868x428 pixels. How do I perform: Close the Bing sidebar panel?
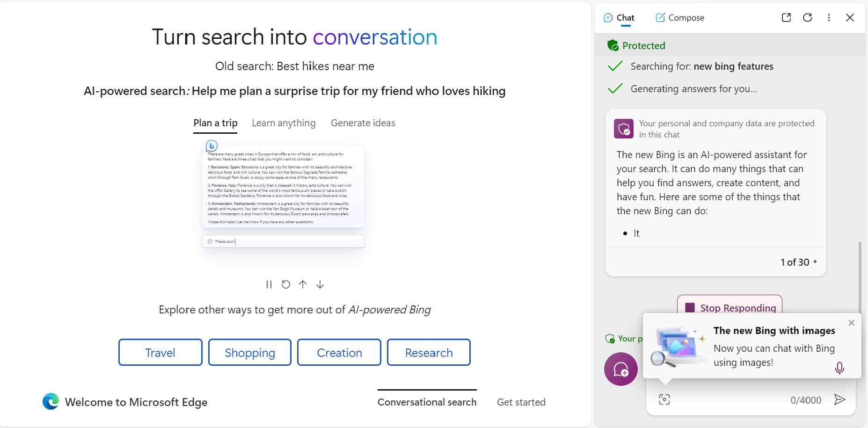850,17
